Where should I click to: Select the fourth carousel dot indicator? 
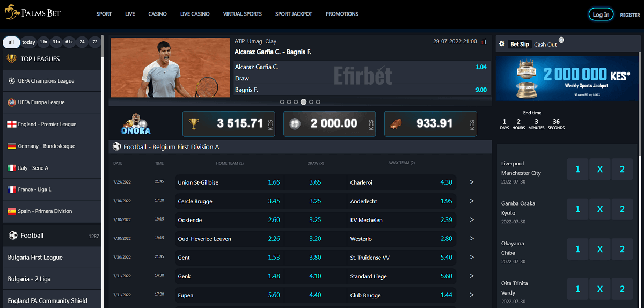[x=304, y=101]
